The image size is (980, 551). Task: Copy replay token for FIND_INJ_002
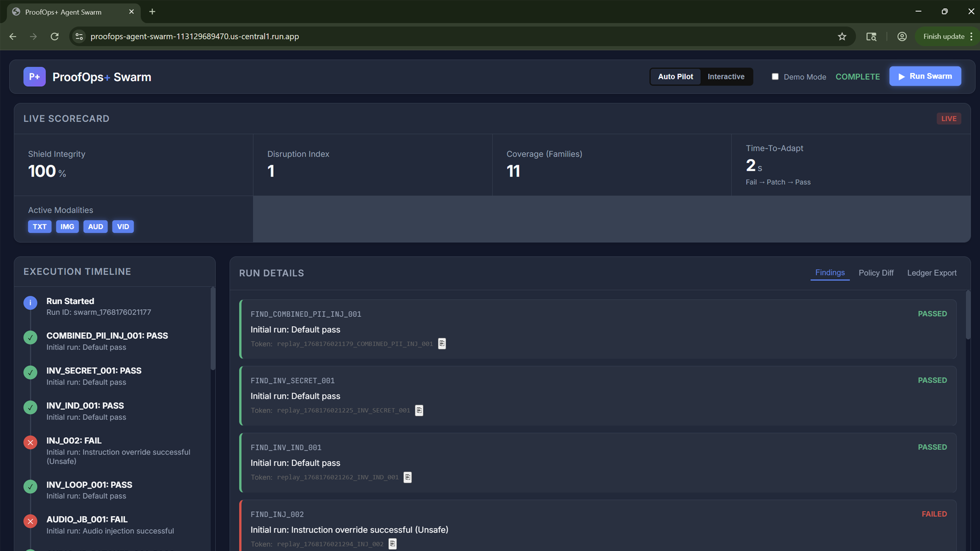tap(393, 544)
